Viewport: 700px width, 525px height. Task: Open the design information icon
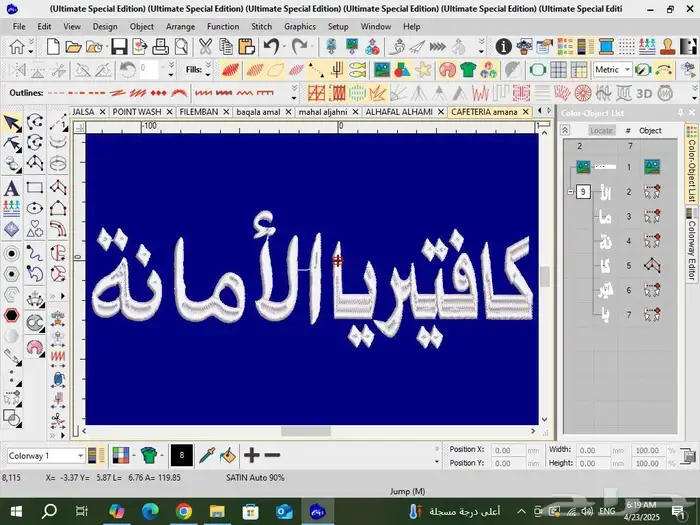(503, 46)
